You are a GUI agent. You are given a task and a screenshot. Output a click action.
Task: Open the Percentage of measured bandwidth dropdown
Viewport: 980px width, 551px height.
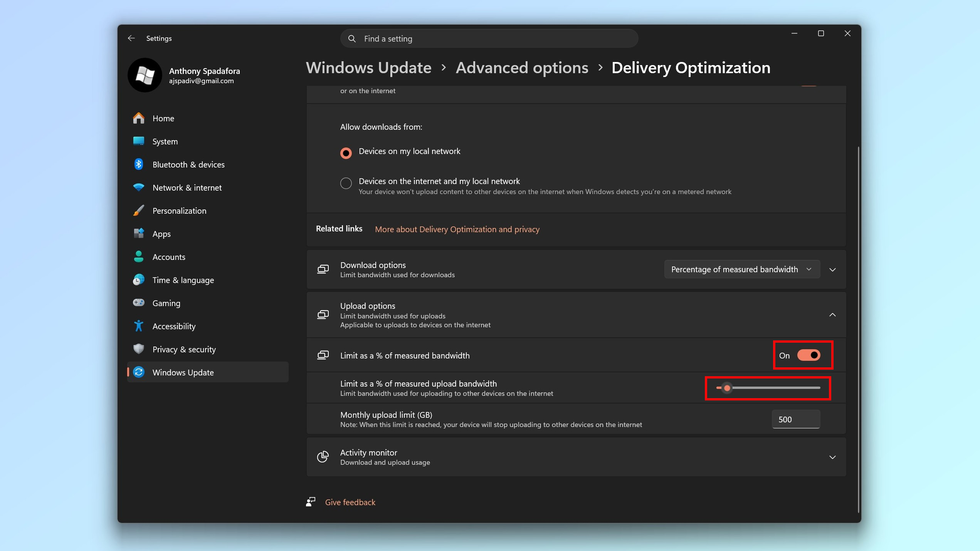pyautogui.click(x=742, y=269)
